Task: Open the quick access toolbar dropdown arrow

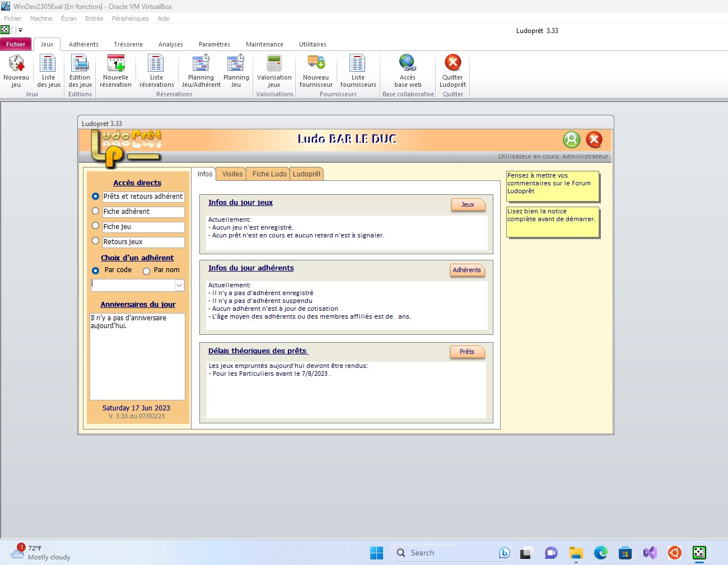Action: click(x=21, y=30)
